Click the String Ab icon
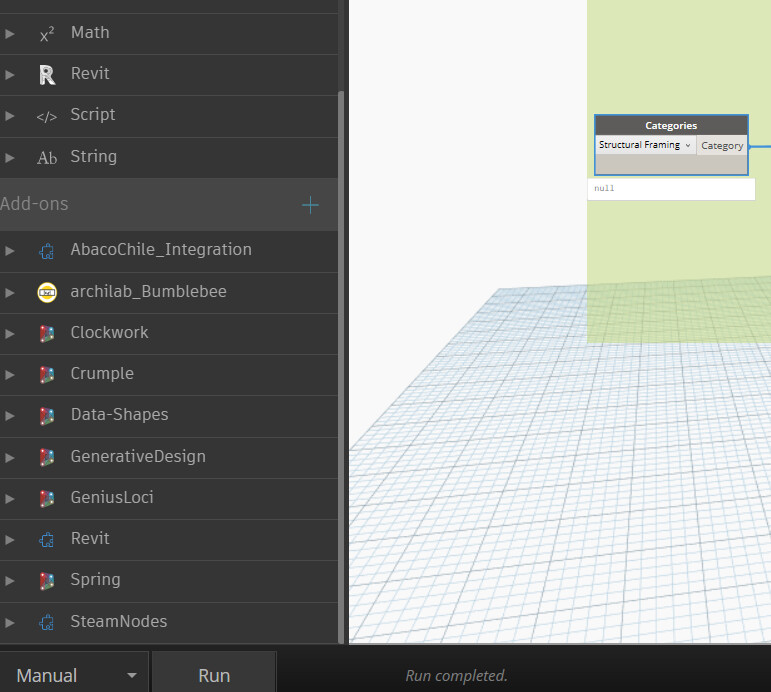This screenshot has width=771, height=692. tap(47, 158)
